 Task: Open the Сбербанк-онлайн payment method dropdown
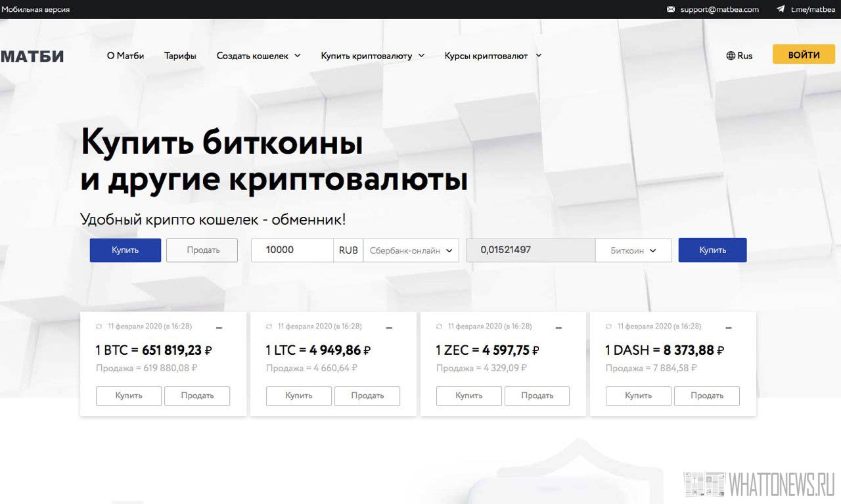point(411,250)
